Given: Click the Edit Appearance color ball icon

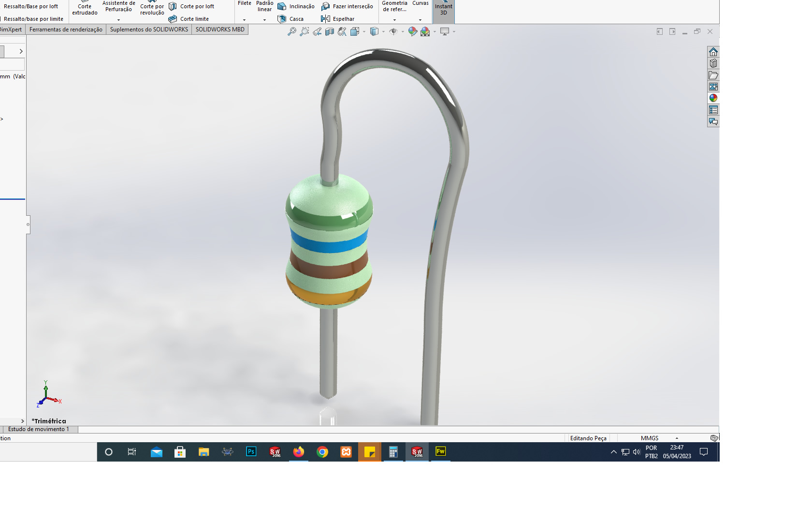Looking at the screenshot, I should pos(413,31).
